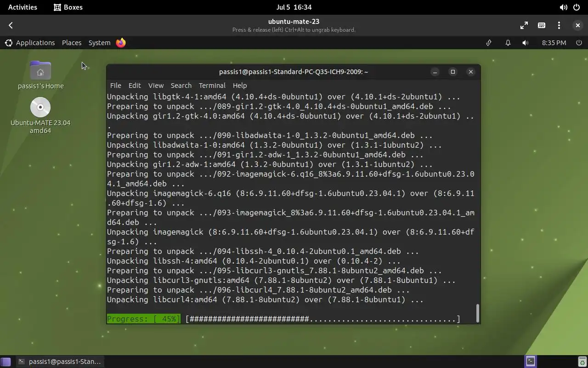This screenshot has height=368, width=588.
Task: Open passis1's Home folder icon
Action: point(40,75)
